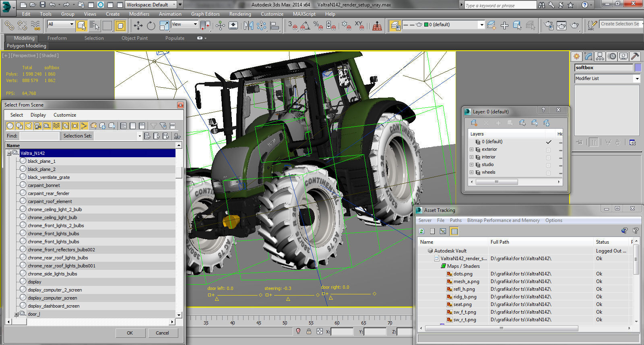Open the Rendered Frame Window icon
The width and height of the screenshot is (644, 345).
point(561,26)
